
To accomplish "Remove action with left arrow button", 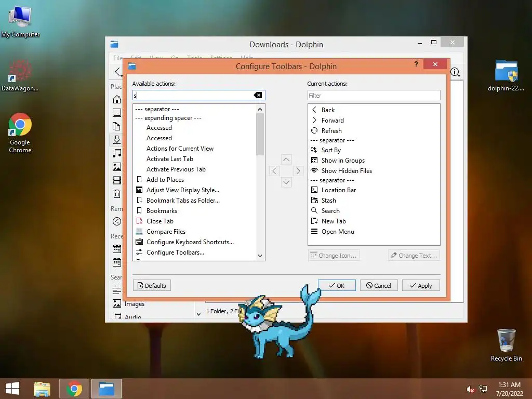I will 274,170.
